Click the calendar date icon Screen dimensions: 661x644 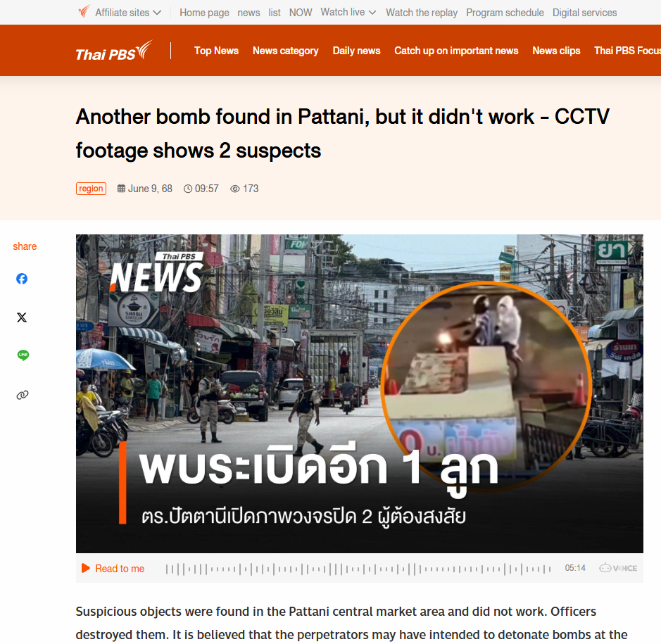click(x=121, y=189)
